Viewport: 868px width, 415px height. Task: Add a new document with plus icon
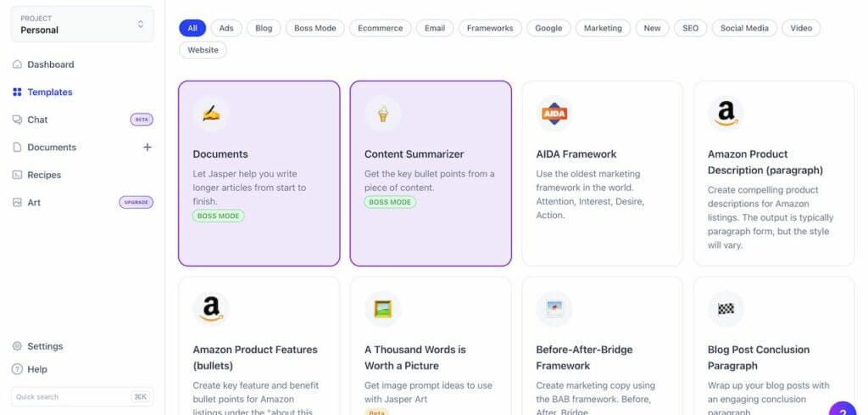click(147, 148)
